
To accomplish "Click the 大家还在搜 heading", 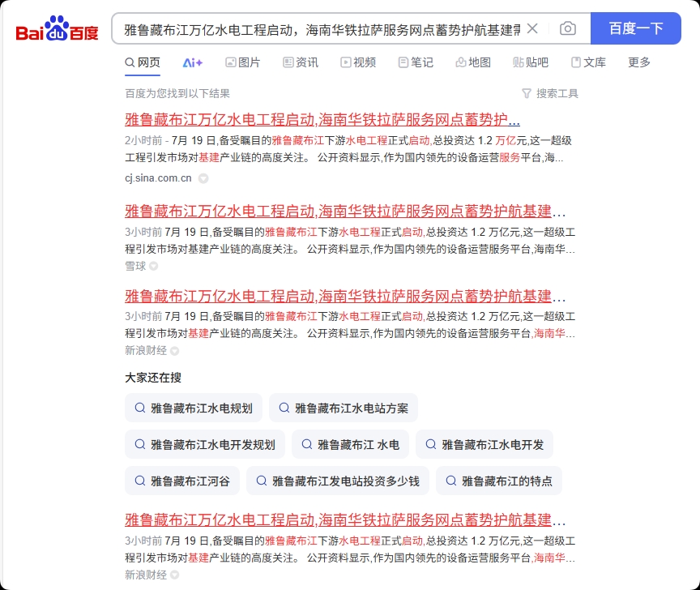I will coord(153,378).
